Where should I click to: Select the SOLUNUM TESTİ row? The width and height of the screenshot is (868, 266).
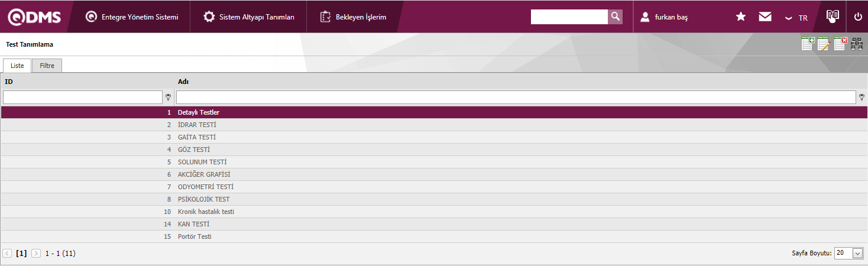pos(434,162)
